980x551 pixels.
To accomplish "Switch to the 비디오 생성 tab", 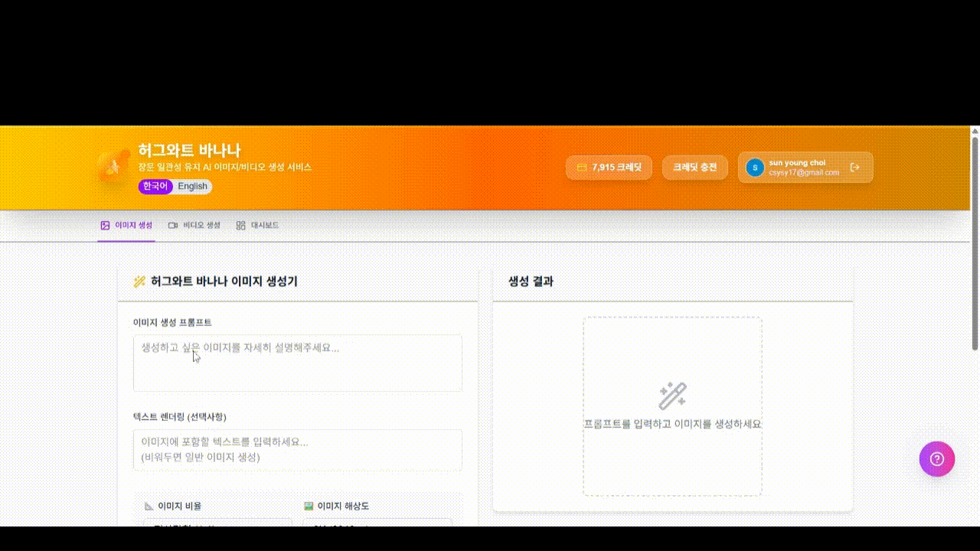I will click(x=194, y=226).
